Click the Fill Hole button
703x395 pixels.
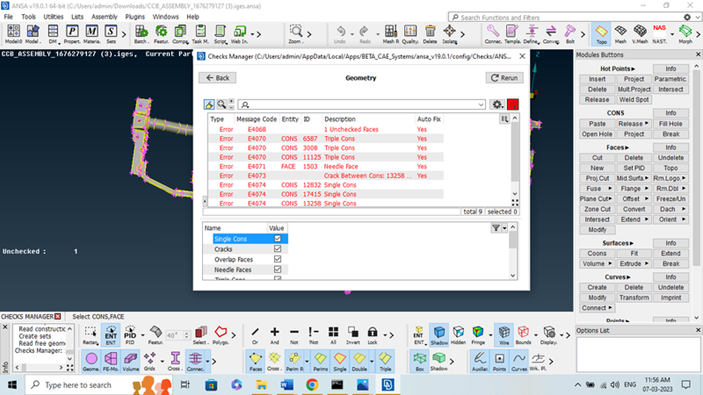coord(670,124)
